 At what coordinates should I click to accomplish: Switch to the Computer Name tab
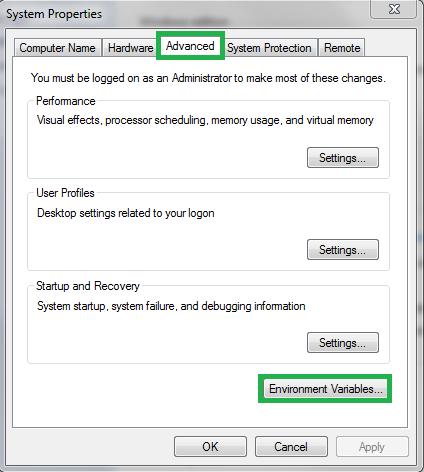click(x=57, y=48)
